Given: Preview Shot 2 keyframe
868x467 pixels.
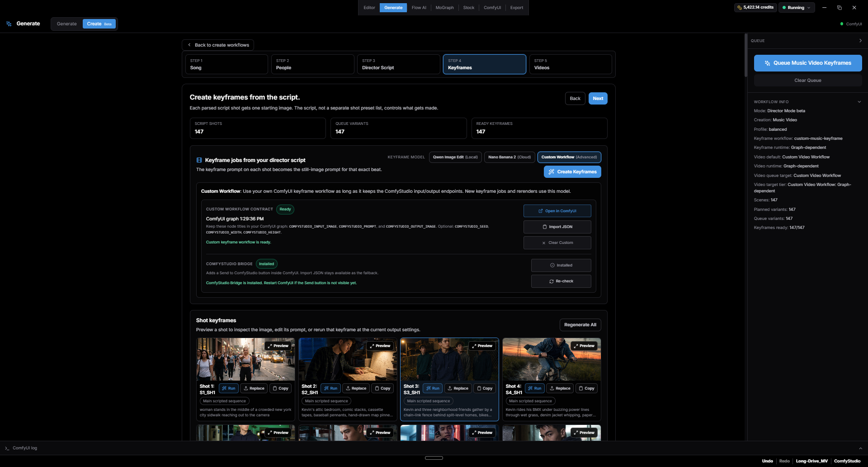Looking at the screenshot, I should (380, 346).
